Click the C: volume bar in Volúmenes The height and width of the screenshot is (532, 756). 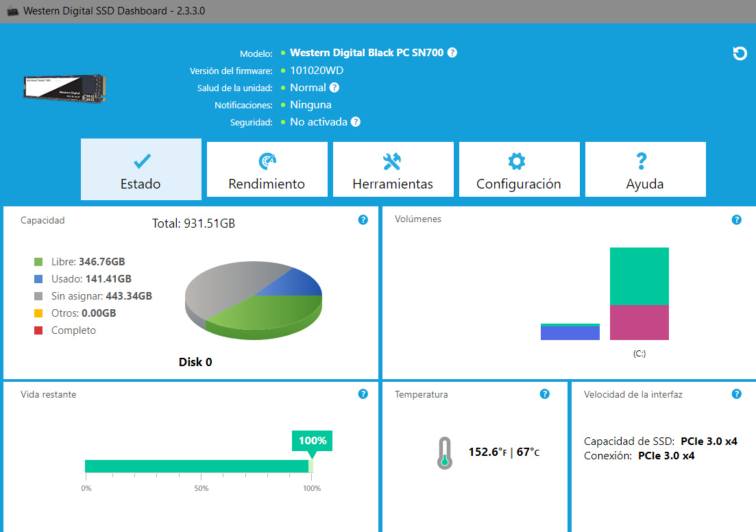639,294
